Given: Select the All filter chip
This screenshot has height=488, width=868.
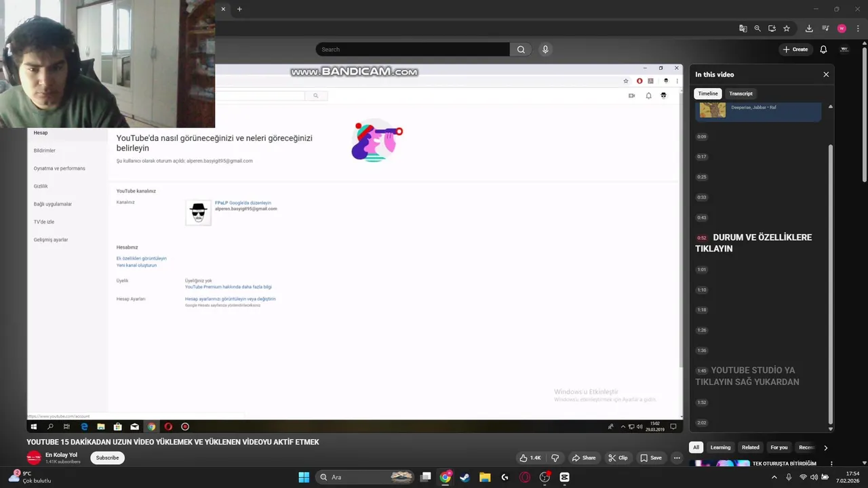Looking at the screenshot, I should click(x=696, y=447).
